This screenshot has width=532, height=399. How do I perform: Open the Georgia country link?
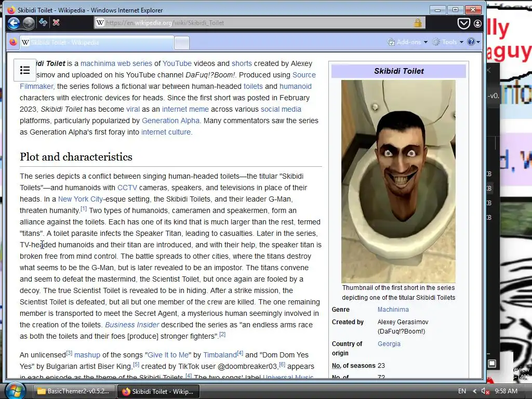pos(389,344)
